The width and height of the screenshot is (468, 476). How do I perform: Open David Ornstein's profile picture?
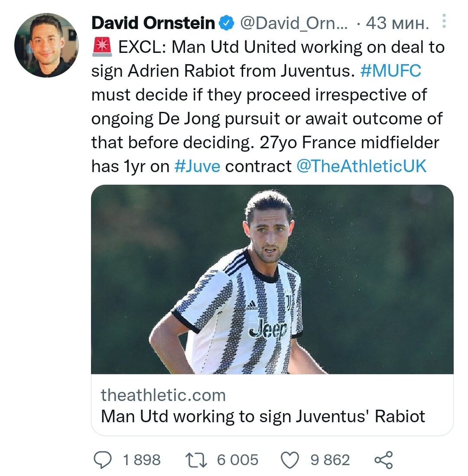46,46
